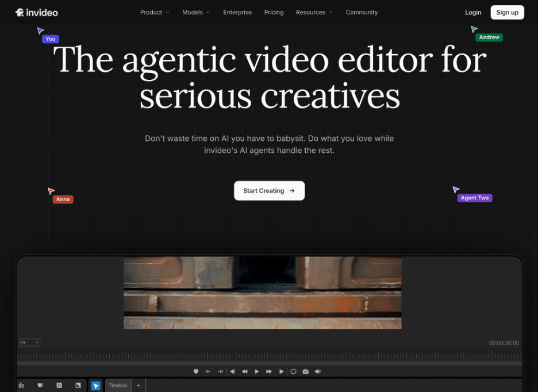This screenshot has height=392, width=538.
Task: Capture a snapshot with the camera icon
Action: [x=305, y=371]
